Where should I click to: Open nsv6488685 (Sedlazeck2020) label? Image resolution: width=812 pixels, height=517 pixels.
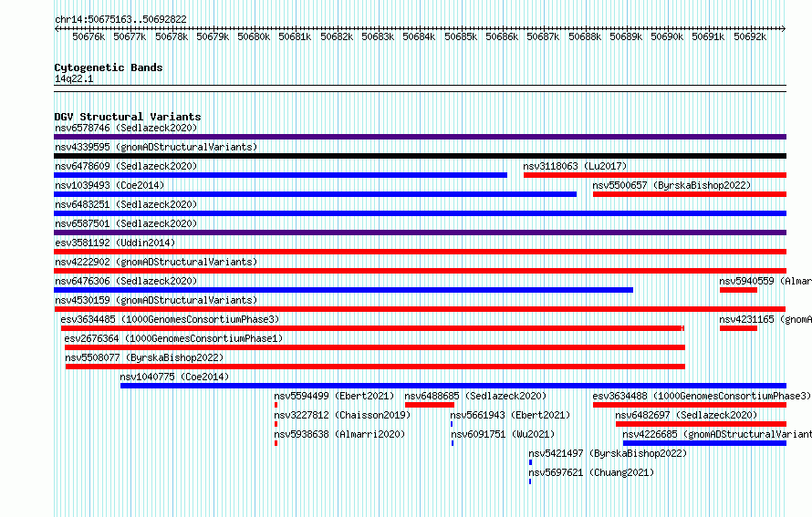(x=475, y=396)
